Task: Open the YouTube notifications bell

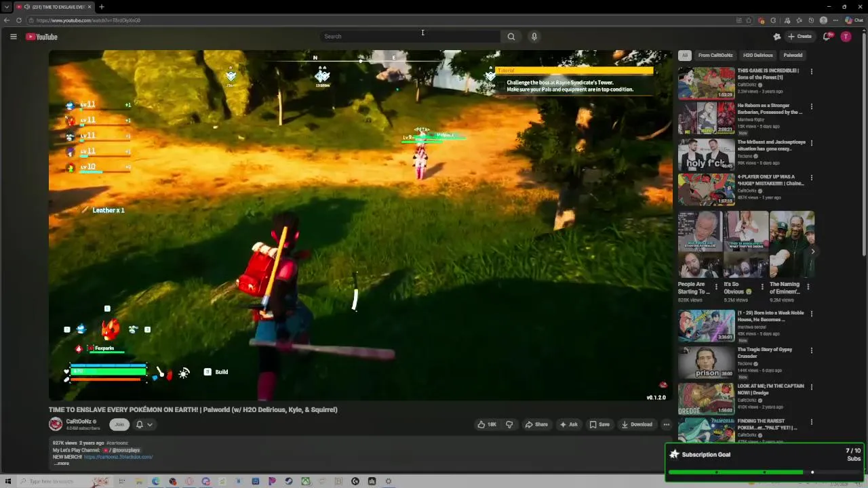Action: [x=827, y=37]
